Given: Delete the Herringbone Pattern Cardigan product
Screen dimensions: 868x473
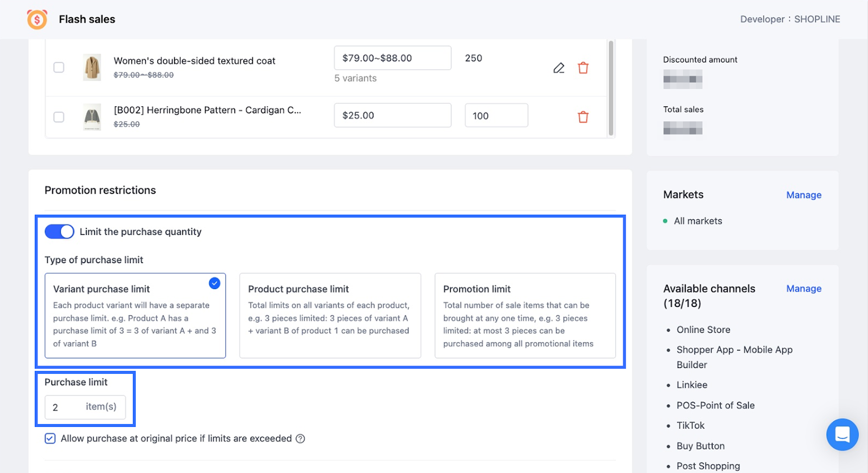Looking at the screenshot, I should pos(583,117).
